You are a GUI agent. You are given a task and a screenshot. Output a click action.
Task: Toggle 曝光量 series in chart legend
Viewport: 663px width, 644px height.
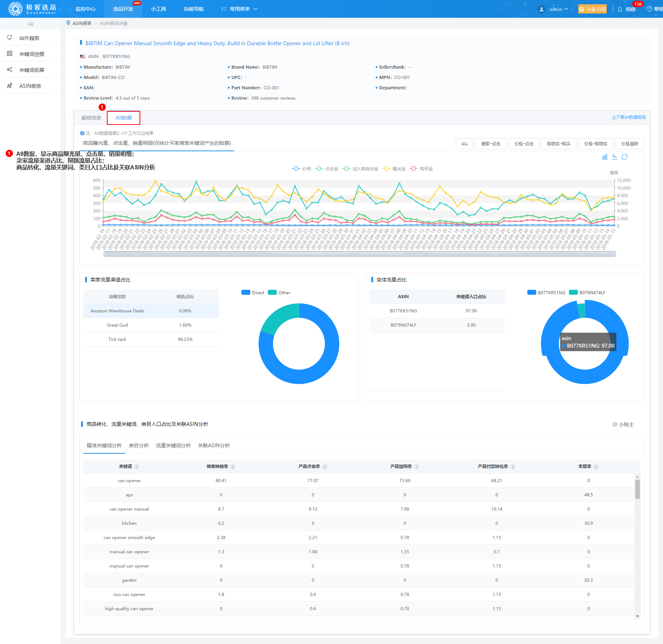394,169
